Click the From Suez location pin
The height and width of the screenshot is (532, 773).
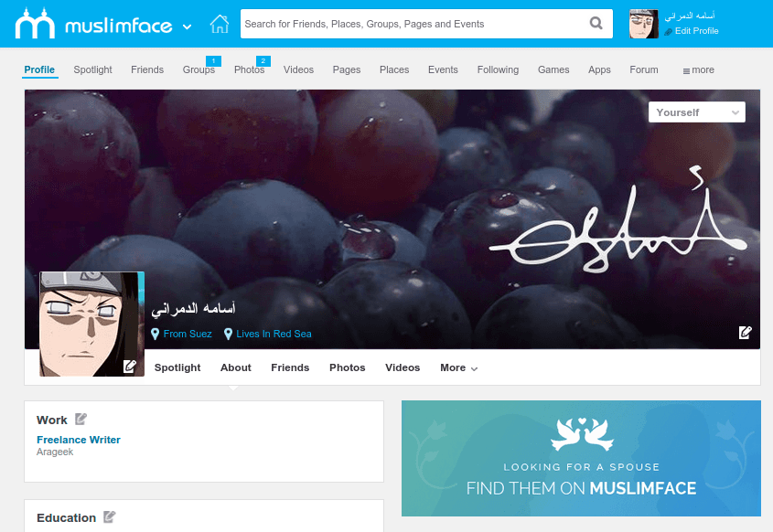tap(155, 334)
